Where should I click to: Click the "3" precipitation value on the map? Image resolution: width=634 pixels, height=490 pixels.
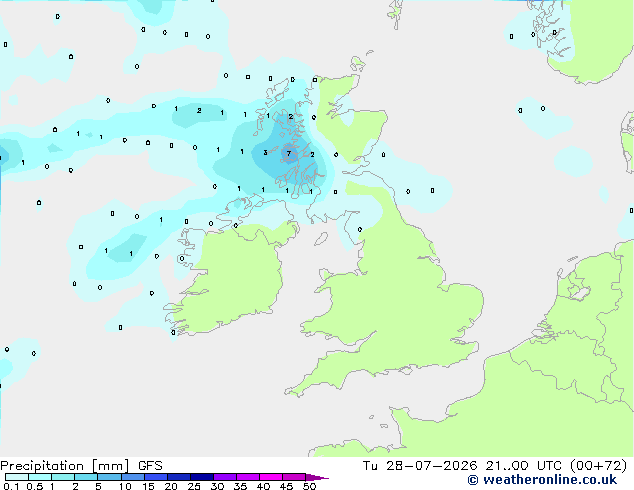(265, 152)
